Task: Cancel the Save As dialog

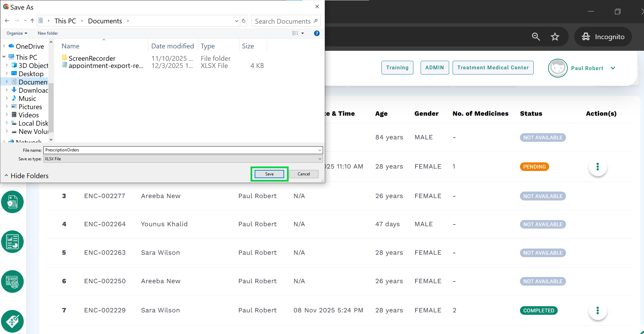Action: point(303,174)
